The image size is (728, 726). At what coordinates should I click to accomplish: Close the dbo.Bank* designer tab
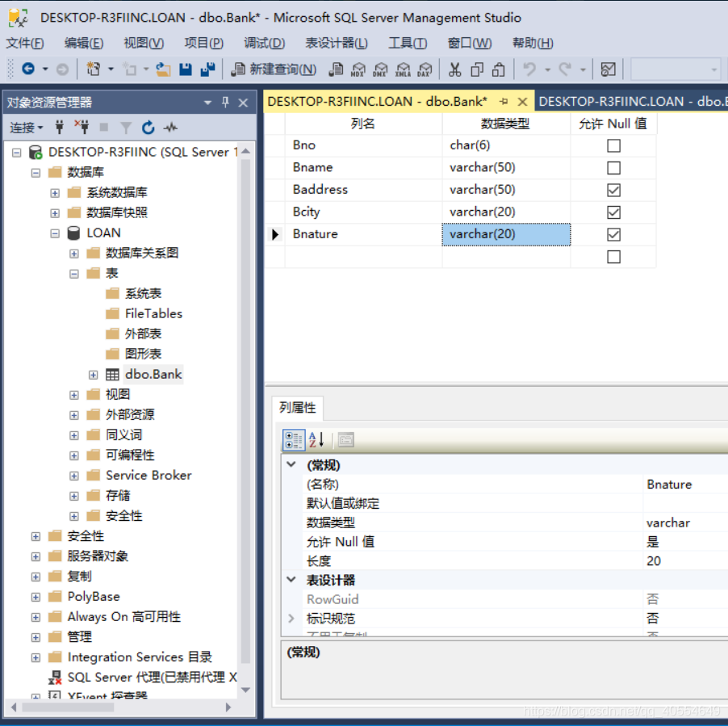pos(522,102)
